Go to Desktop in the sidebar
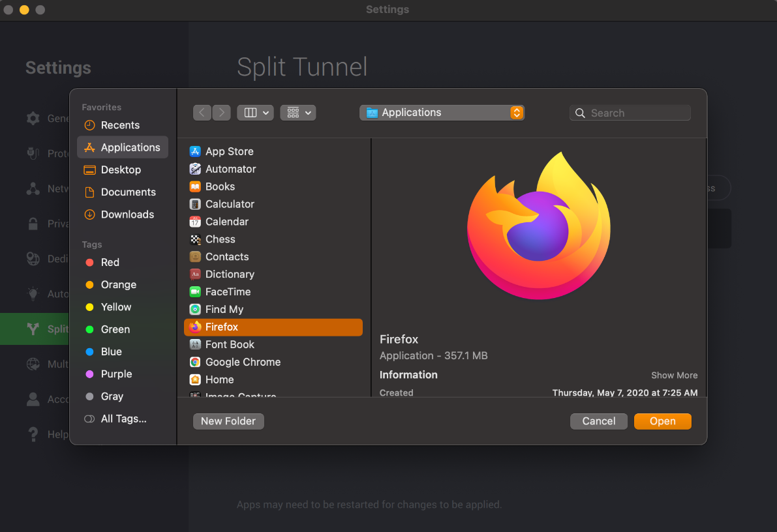This screenshot has width=777, height=532. tap(121, 170)
